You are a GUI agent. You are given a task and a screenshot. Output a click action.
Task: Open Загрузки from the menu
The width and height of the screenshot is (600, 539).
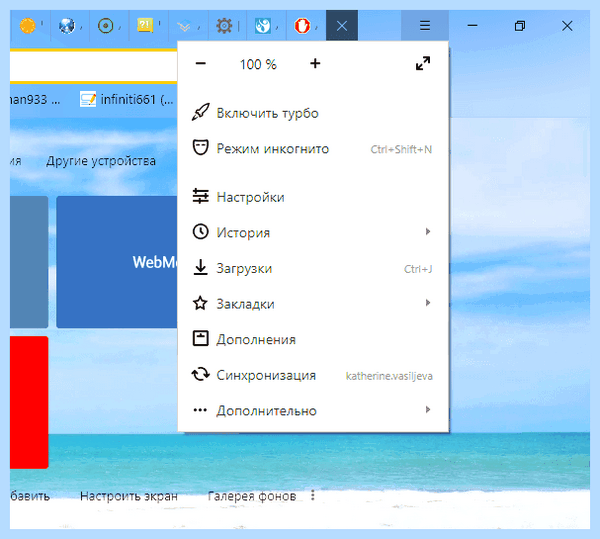tap(313, 268)
